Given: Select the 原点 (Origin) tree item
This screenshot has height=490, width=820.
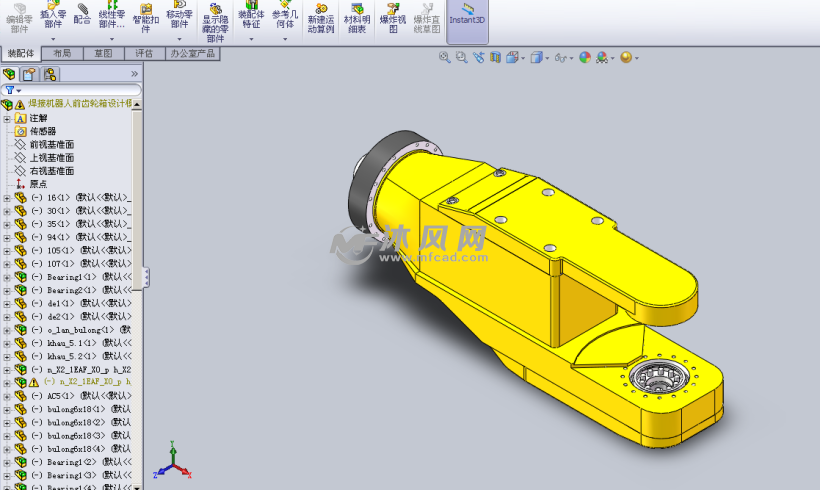Looking at the screenshot, I should pyautogui.click(x=38, y=184).
